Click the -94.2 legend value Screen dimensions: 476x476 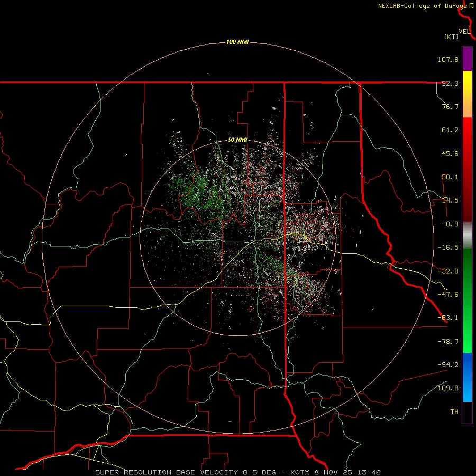[448, 364]
